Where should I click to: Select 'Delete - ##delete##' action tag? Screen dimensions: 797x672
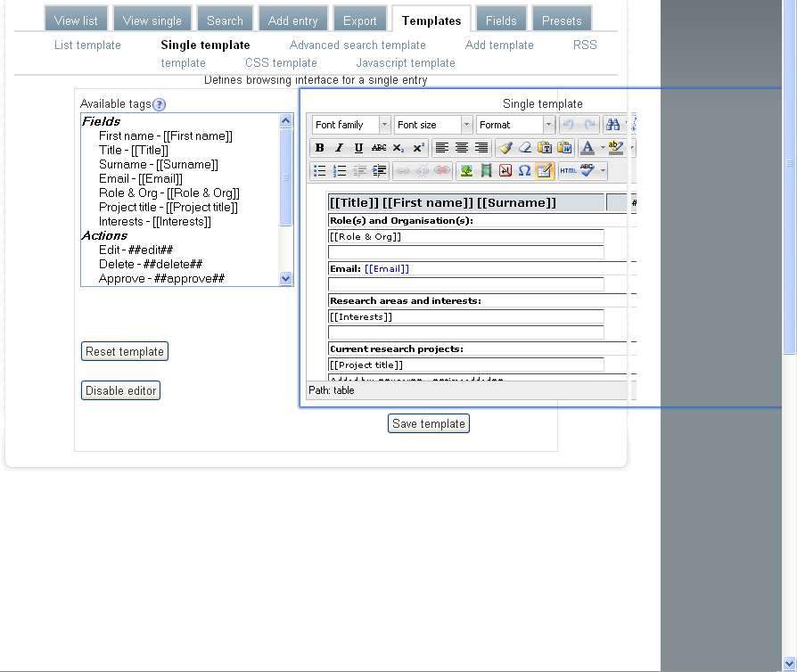(x=151, y=265)
